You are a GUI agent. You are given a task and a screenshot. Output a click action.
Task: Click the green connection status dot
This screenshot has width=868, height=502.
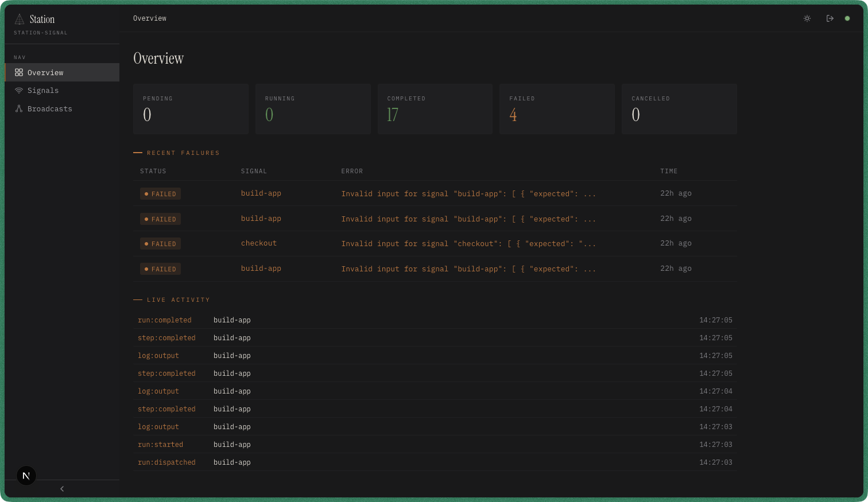(x=847, y=18)
